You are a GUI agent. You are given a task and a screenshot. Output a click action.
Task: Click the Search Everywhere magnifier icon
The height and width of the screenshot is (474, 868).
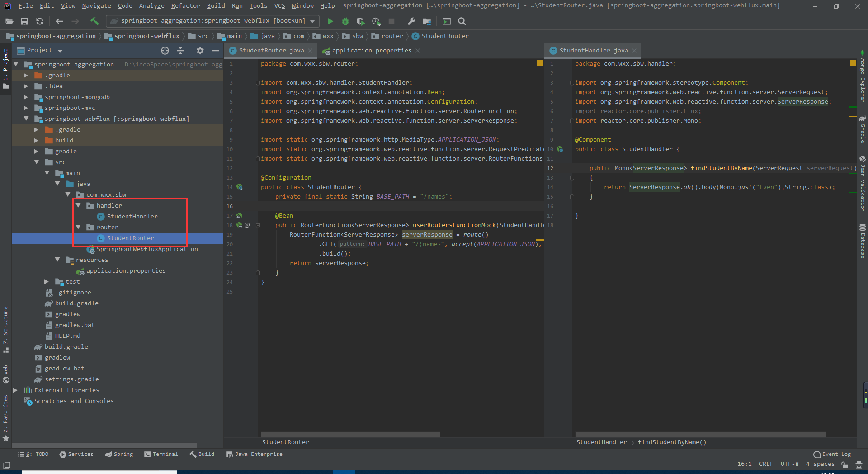[462, 21]
